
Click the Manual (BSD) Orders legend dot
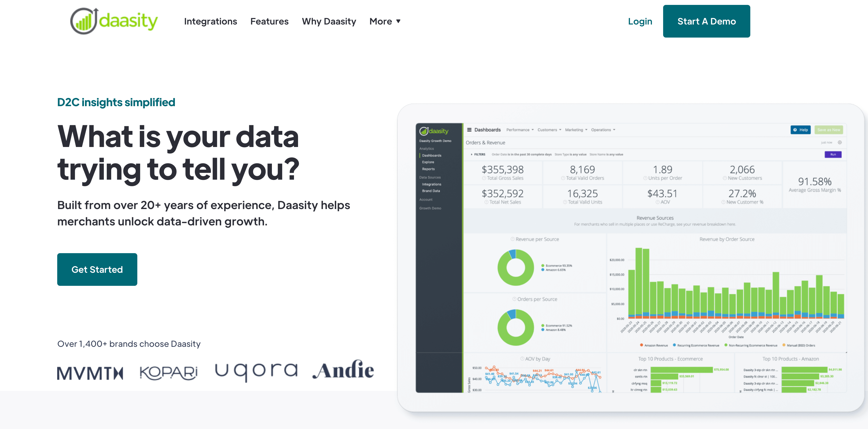pyautogui.click(x=784, y=345)
